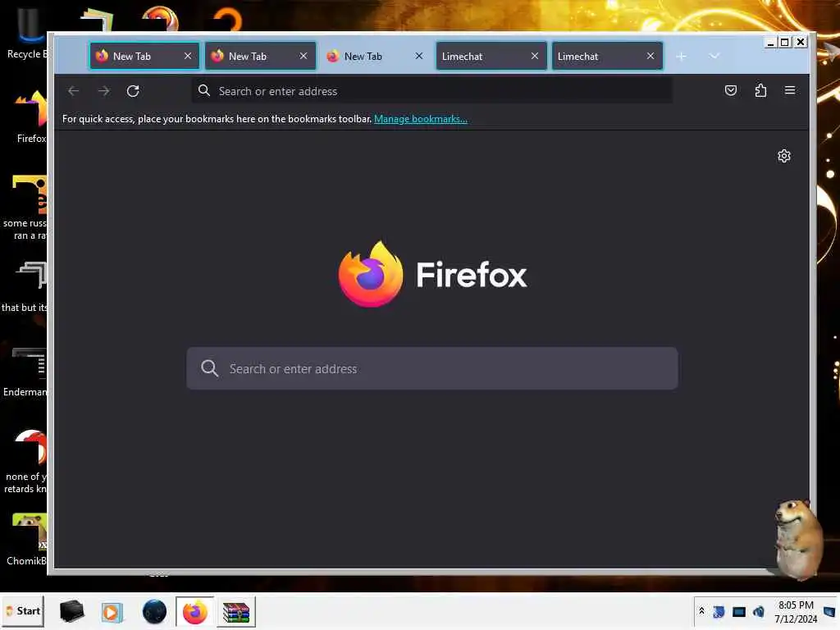This screenshot has height=630, width=840.
Task: Switch to the second Limechat tab
Action: 606,57
